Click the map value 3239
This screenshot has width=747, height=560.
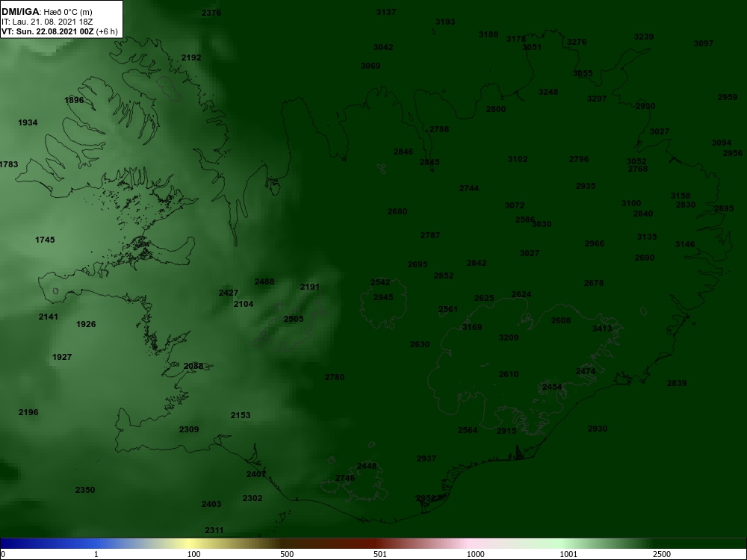[x=644, y=37]
